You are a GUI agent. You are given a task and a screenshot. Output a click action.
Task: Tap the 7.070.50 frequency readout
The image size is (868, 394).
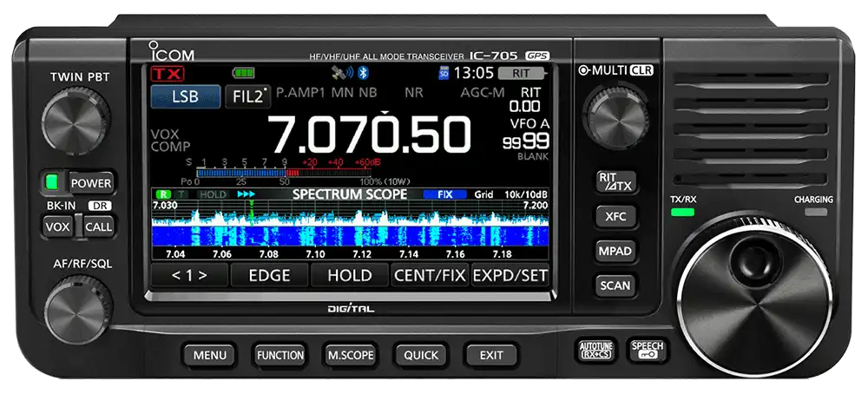368,134
